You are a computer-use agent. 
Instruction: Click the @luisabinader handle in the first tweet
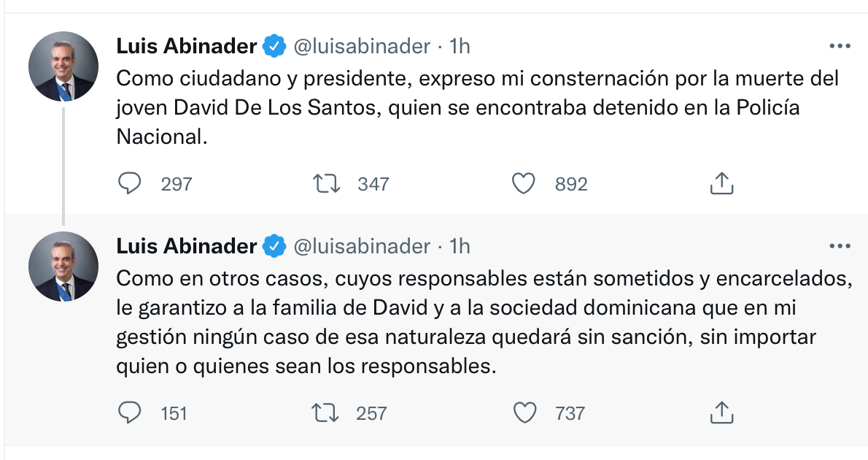click(x=362, y=46)
